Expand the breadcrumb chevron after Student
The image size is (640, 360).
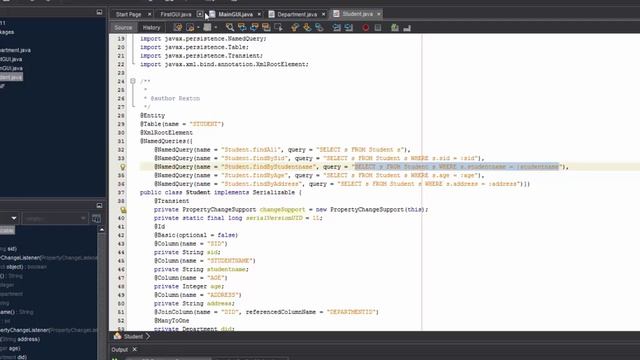click(148, 336)
